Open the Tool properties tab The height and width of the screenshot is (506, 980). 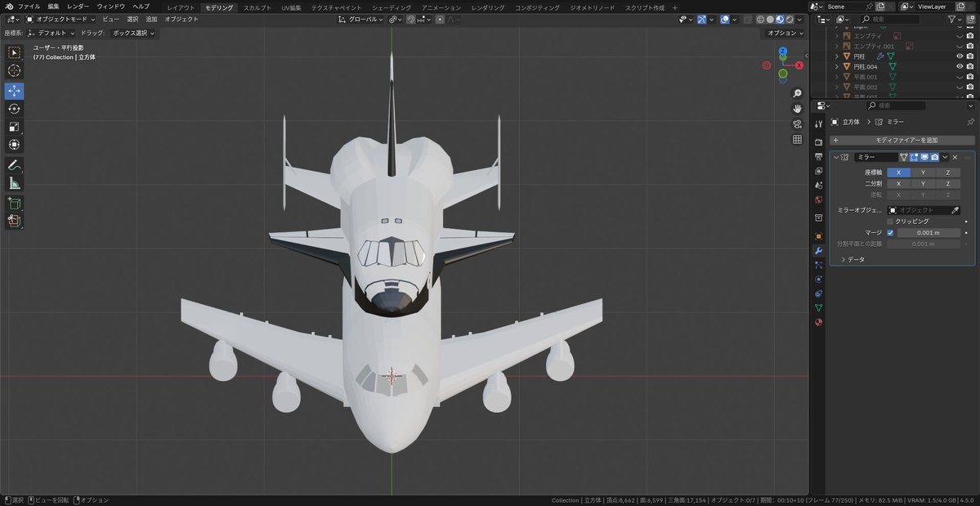819,124
